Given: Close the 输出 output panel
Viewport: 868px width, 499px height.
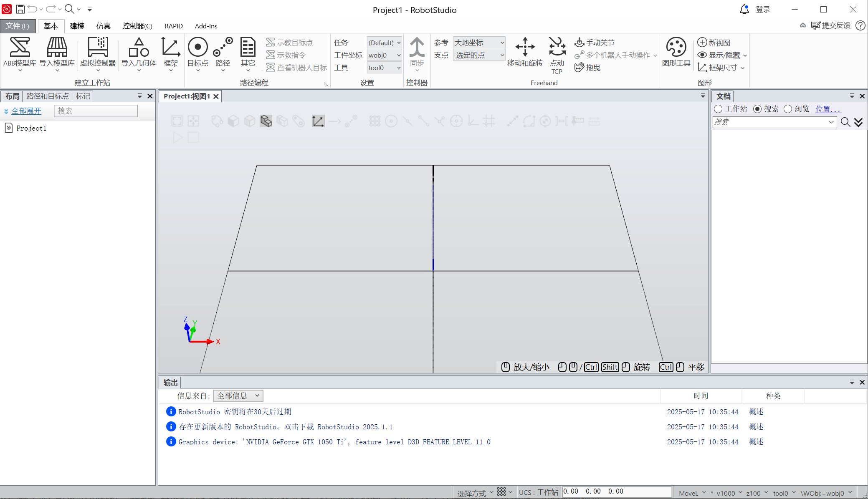Looking at the screenshot, I should [862, 382].
